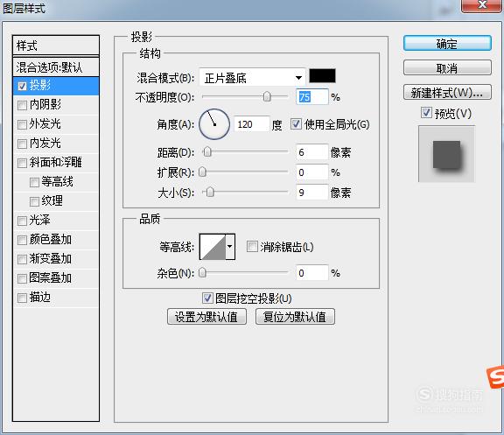
Task: Click the black shadow color swatch
Action: (322, 76)
